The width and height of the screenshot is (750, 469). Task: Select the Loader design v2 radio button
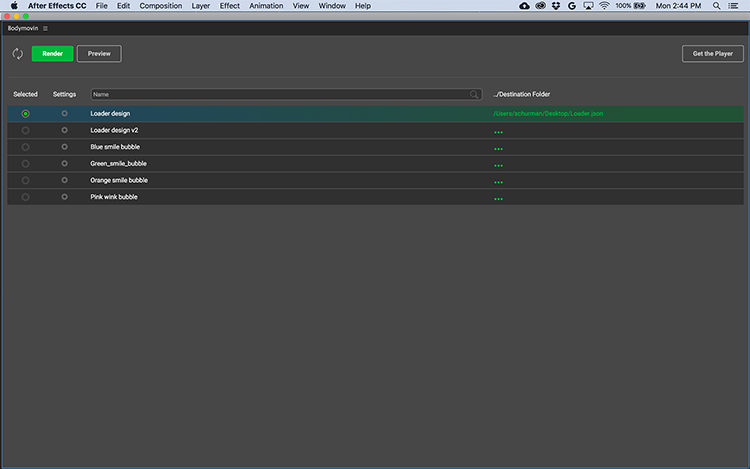pos(25,130)
